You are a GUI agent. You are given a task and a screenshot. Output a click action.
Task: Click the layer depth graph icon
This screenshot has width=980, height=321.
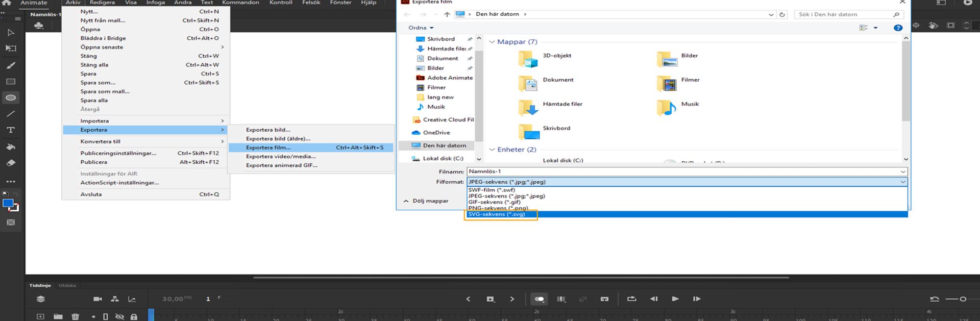click(132, 299)
